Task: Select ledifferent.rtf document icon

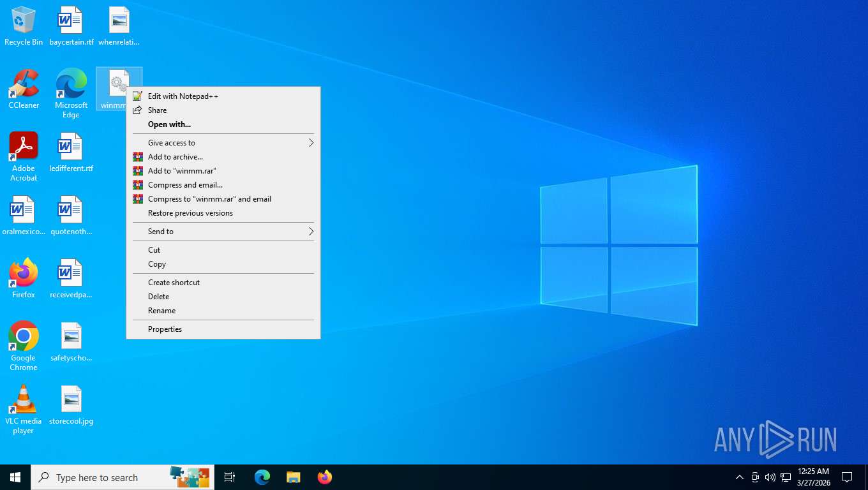Action: point(71,152)
